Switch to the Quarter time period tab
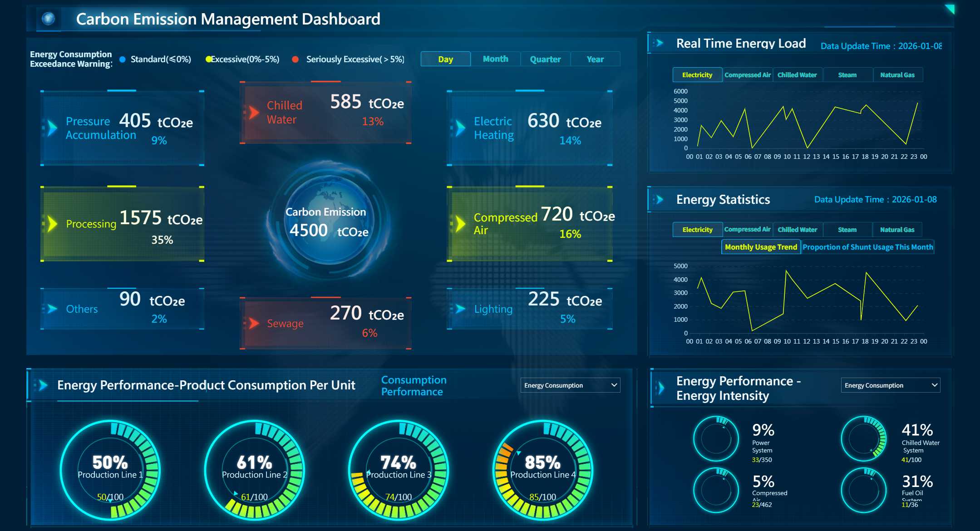 click(x=545, y=59)
